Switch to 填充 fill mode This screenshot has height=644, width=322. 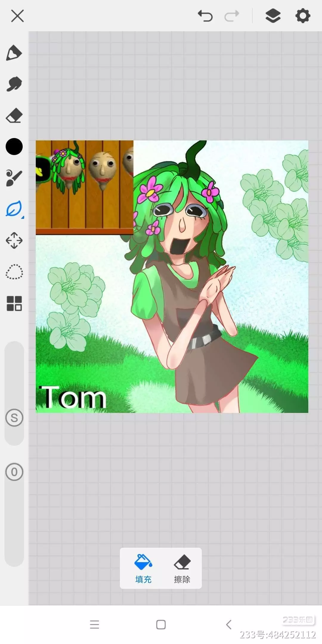(x=143, y=568)
